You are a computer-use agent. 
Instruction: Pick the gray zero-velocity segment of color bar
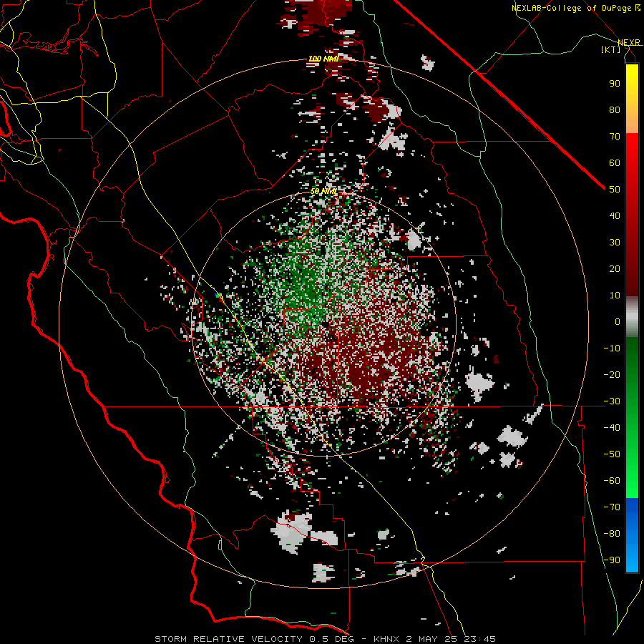632,317
